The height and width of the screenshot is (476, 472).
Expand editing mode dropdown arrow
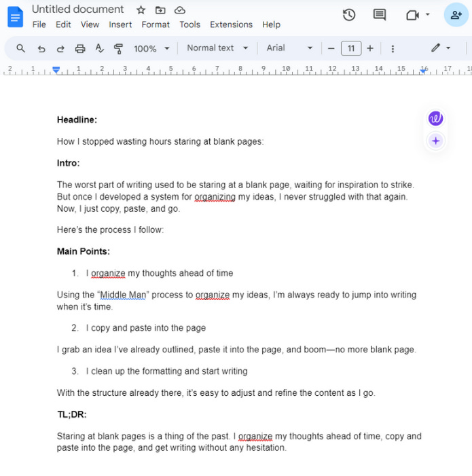[448, 48]
